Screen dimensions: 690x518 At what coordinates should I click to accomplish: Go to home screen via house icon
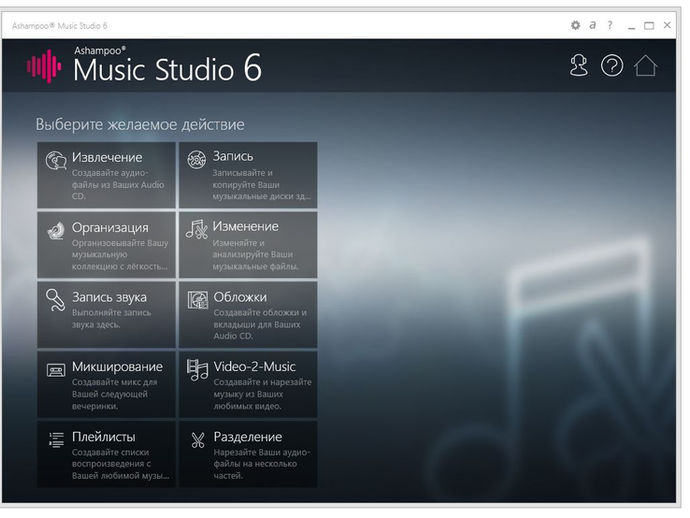[x=646, y=66]
